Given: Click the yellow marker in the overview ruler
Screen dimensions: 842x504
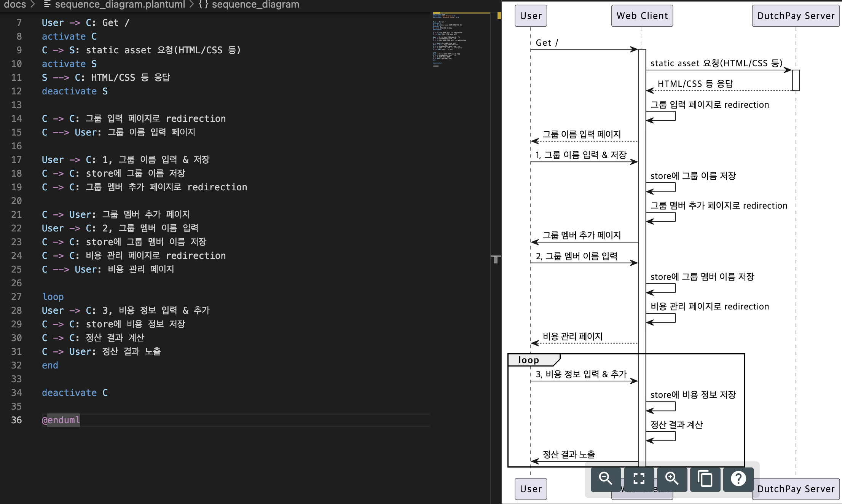Looking at the screenshot, I should 499,16.
